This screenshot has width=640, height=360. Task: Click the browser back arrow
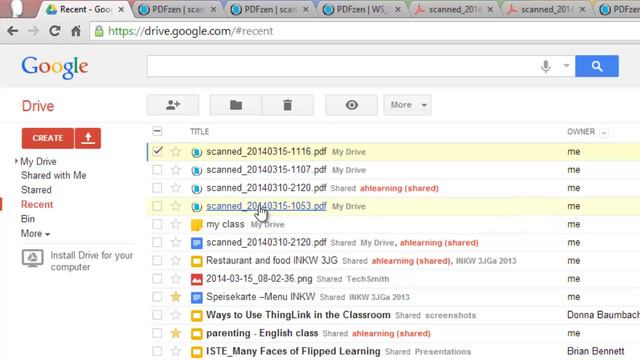(13, 31)
